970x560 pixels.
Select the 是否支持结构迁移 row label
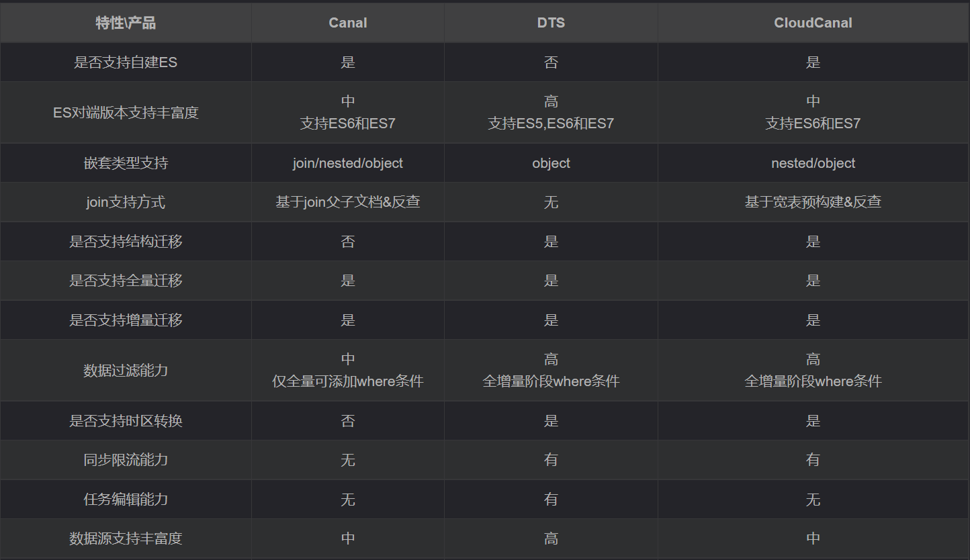click(126, 242)
